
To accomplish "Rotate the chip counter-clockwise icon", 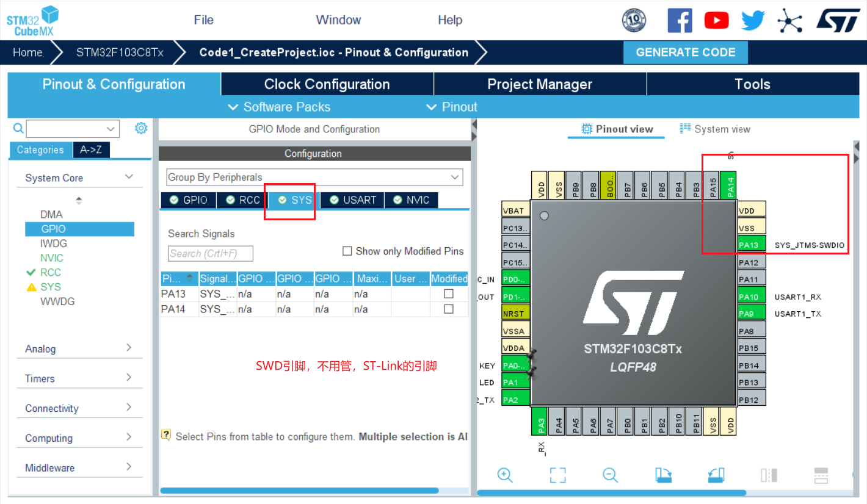I will tap(716, 475).
